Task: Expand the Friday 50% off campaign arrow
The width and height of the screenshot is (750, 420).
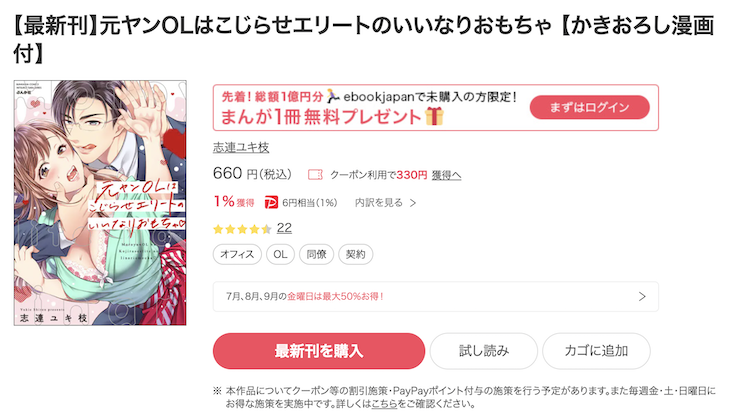Action: pos(642,297)
